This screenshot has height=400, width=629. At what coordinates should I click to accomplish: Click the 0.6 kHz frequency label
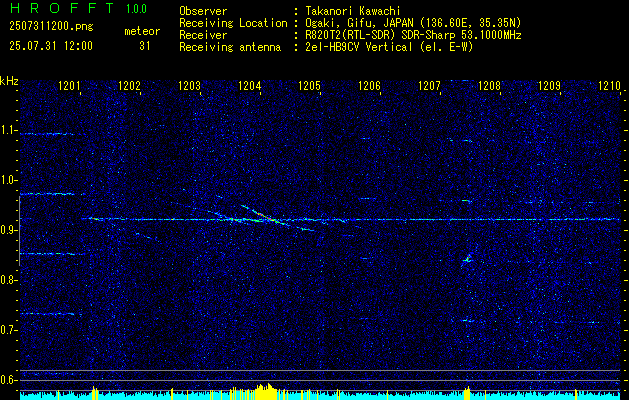point(9,380)
